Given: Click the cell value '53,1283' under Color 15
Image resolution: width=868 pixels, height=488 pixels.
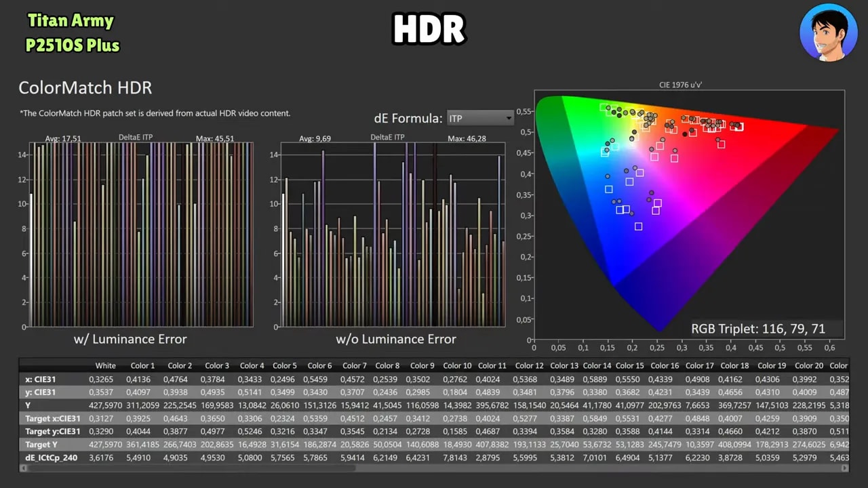Looking at the screenshot, I should pyautogui.click(x=630, y=444).
